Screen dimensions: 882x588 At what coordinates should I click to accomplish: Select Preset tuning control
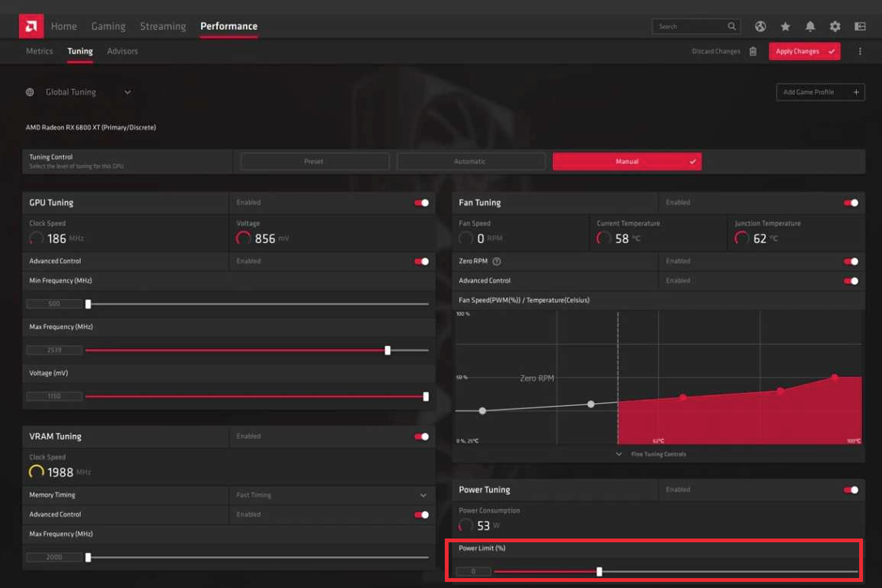click(x=315, y=161)
